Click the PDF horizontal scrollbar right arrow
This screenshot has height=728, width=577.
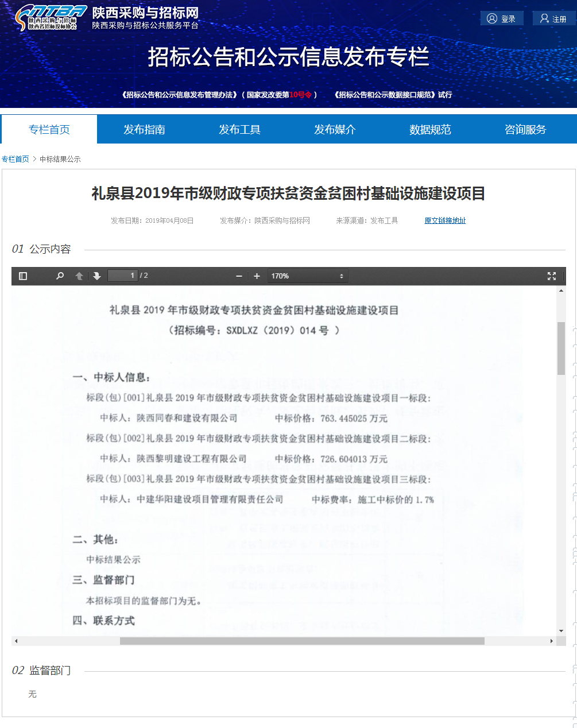tap(552, 641)
